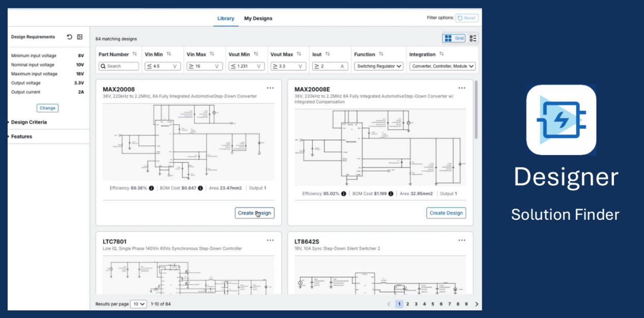644x318 pixels.
Task: Click the reset design requirements icon
Action: pos(69,37)
